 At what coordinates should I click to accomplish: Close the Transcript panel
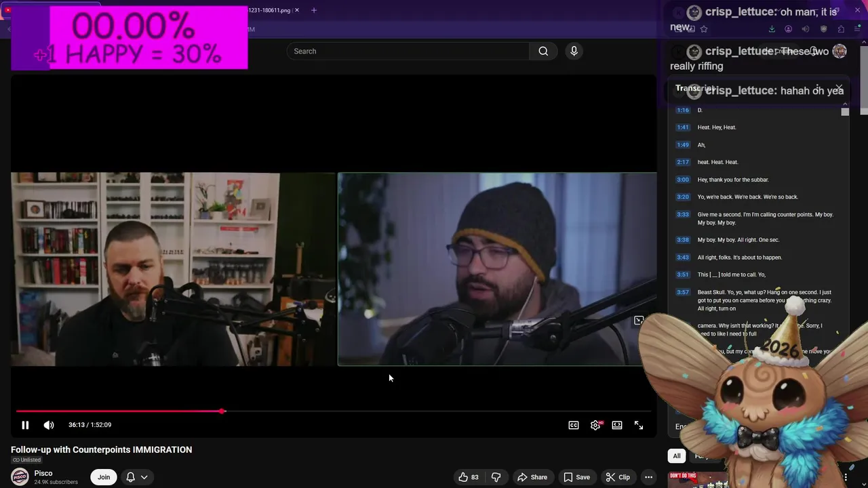(839, 89)
